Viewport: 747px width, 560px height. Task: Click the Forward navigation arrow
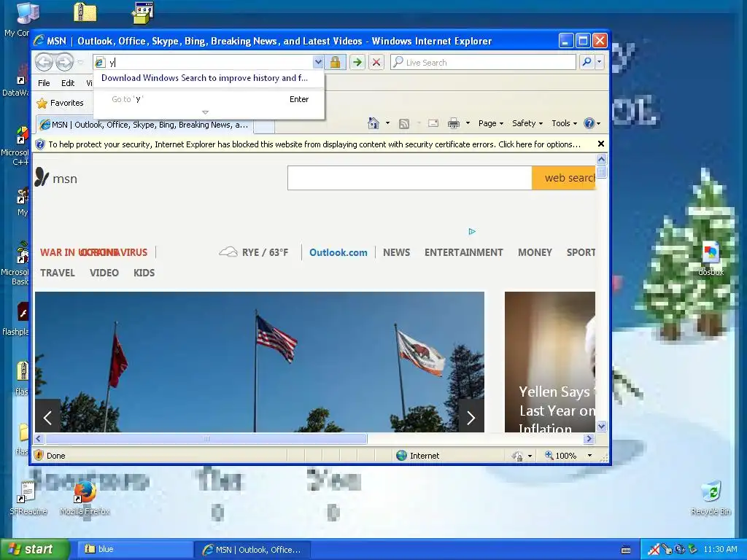tap(64, 63)
